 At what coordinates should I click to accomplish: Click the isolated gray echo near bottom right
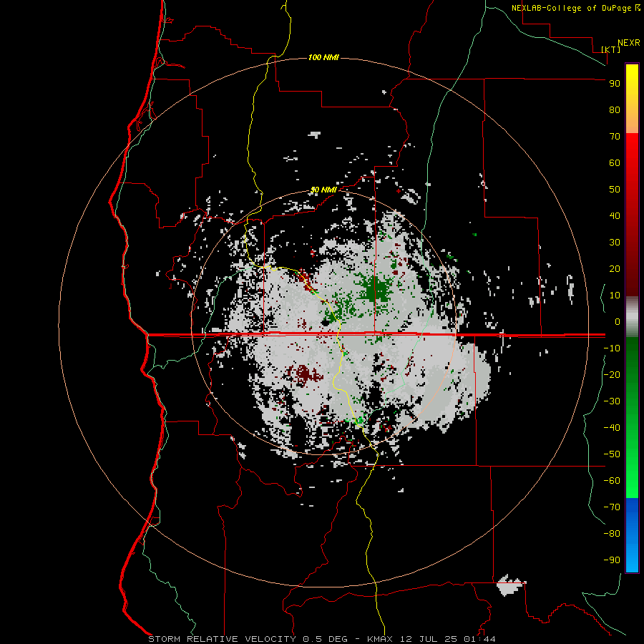510,585
